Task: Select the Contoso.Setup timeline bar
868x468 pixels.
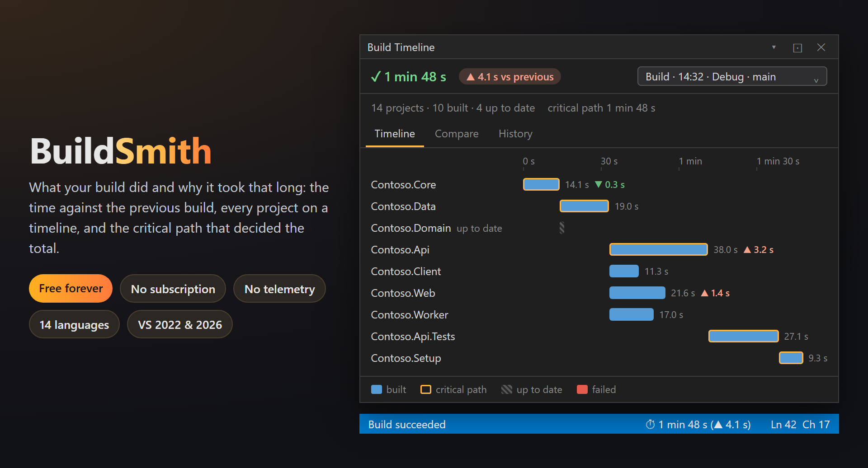Action: coord(791,358)
